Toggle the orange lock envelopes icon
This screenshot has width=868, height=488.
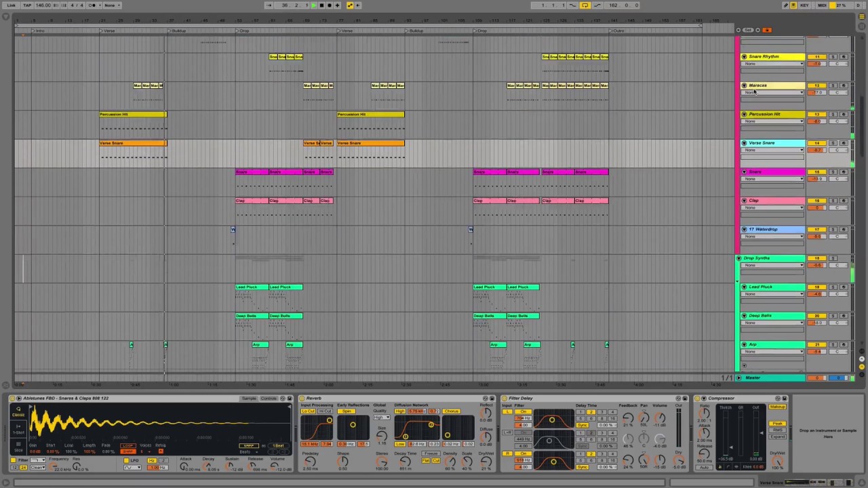point(767,30)
